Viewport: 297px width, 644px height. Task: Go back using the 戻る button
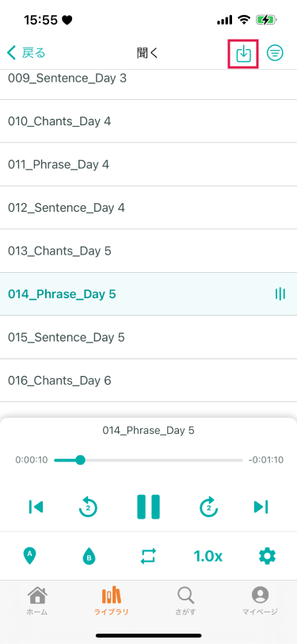(x=26, y=53)
